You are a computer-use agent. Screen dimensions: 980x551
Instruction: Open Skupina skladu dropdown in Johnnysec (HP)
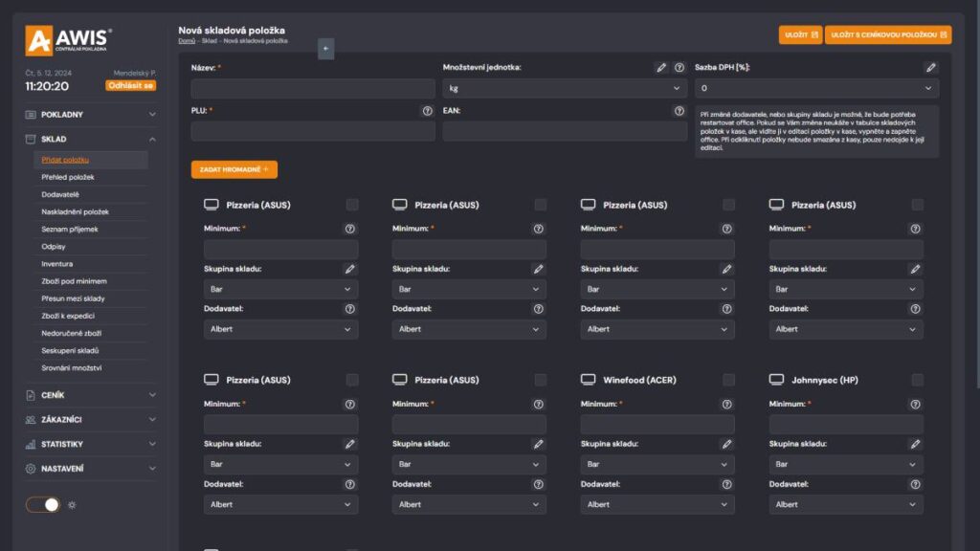846,464
